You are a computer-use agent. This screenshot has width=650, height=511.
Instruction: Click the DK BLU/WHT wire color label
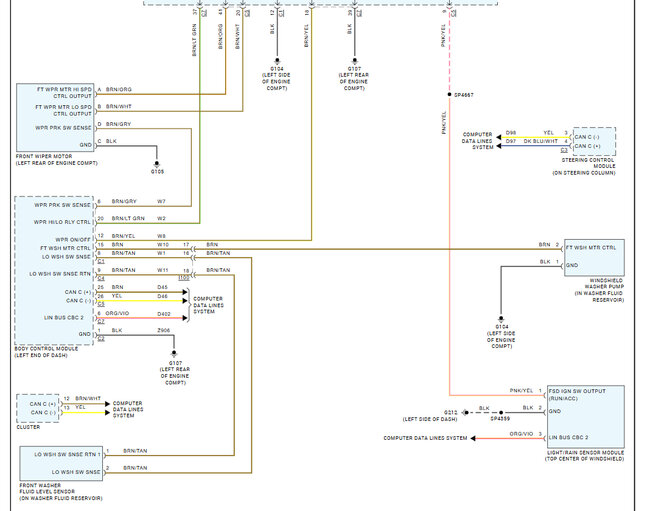[540, 141]
